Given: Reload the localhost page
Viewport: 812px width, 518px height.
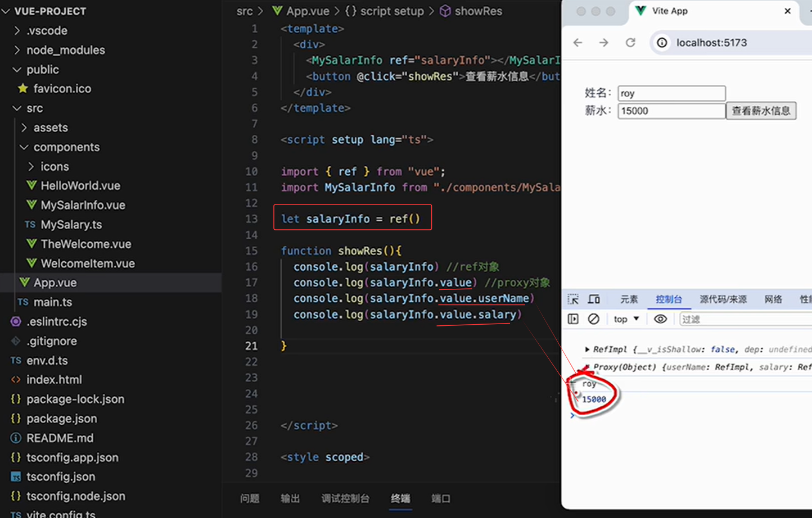Looking at the screenshot, I should [630, 43].
